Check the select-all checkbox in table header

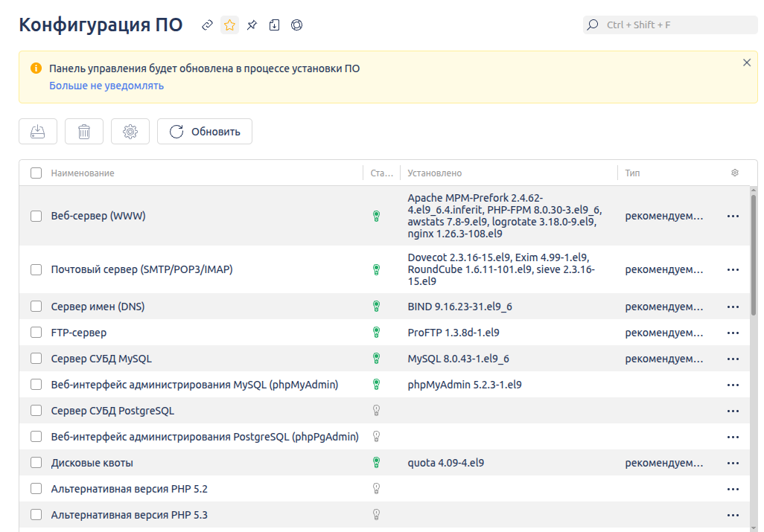pos(36,173)
